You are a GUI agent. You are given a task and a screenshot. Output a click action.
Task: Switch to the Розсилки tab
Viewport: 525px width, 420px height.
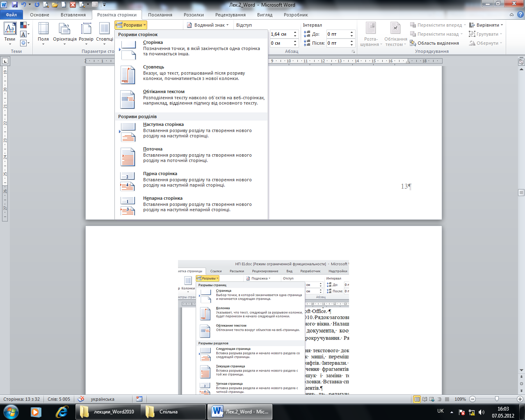pos(194,15)
